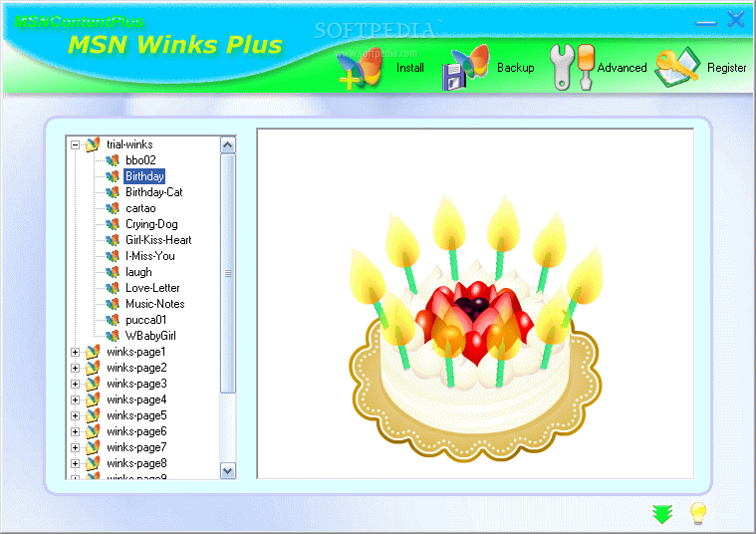Expand the winks-page7 folder
This screenshot has height=534, width=756.
tap(75, 447)
